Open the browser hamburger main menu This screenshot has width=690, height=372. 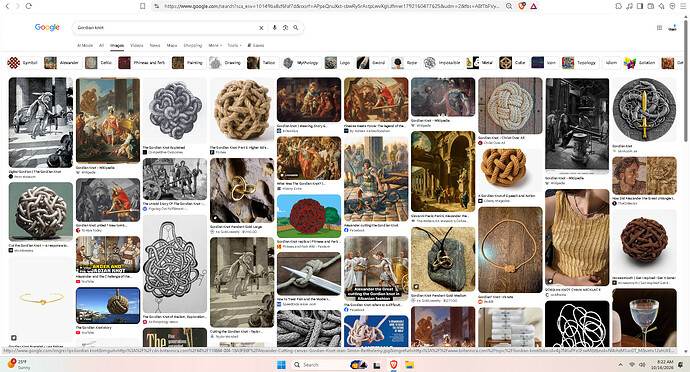[x=683, y=6]
